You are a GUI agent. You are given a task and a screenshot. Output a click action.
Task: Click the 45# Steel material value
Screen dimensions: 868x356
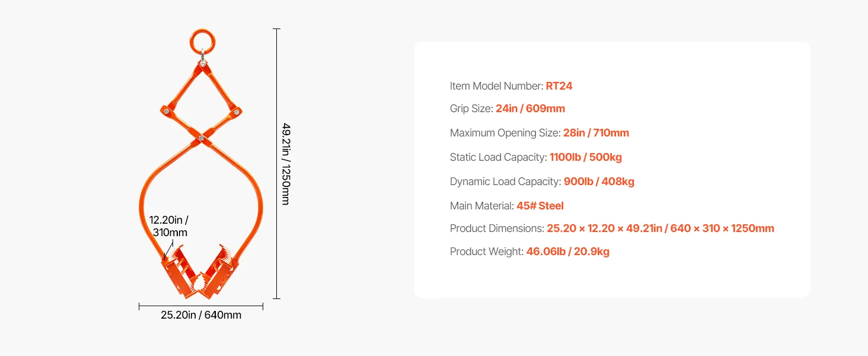(540, 206)
